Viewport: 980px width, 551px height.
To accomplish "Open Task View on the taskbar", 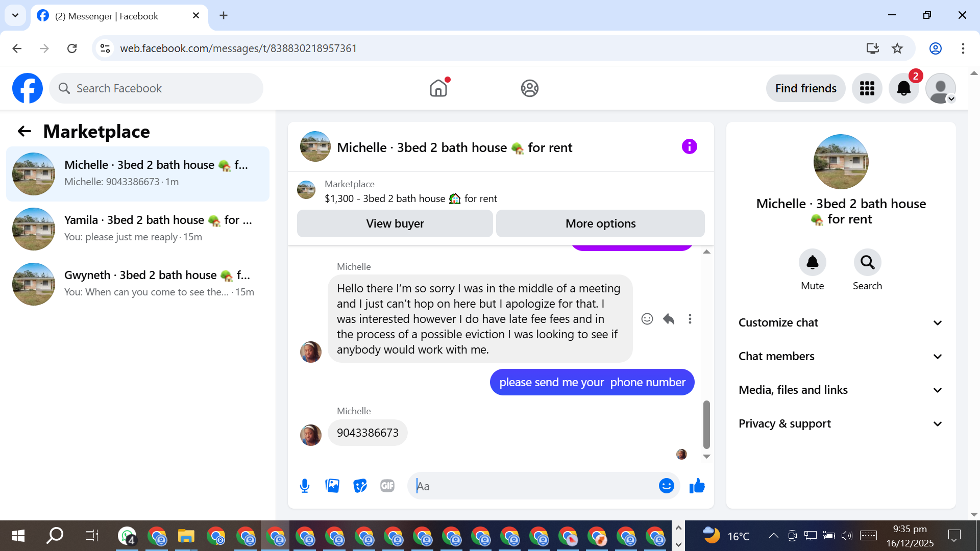I will tap(91, 536).
